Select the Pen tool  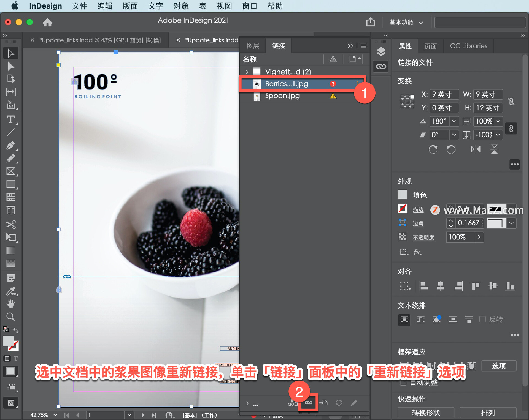[x=11, y=145]
